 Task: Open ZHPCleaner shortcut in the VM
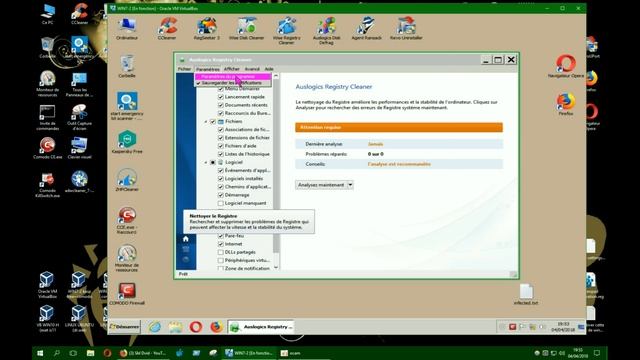tap(127, 180)
